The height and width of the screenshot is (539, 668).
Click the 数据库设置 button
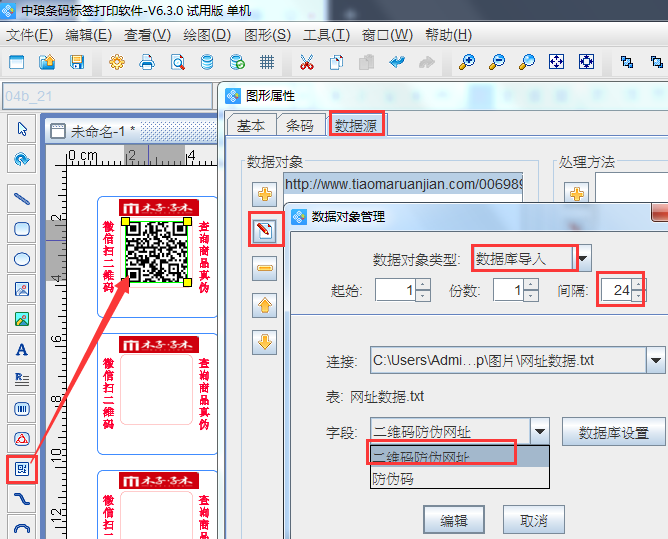coord(612,432)
